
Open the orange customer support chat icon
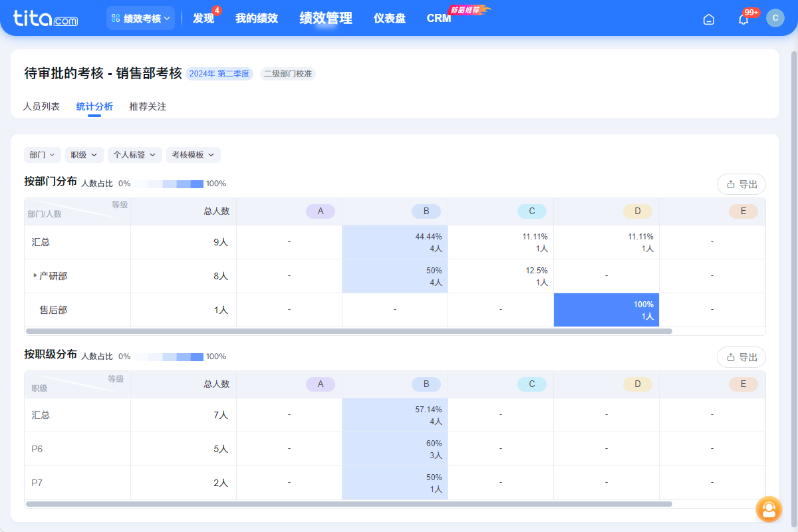click(769, 509)
